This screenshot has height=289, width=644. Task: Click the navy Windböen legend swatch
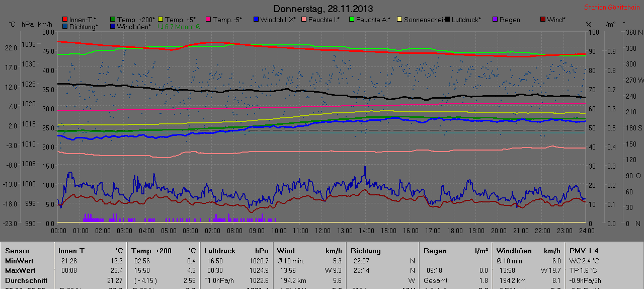tap(113, 26)
